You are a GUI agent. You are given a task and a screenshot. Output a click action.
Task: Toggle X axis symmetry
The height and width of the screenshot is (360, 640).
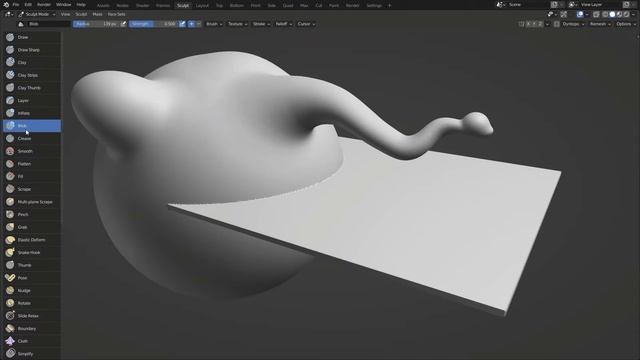[x=528, y=24]
